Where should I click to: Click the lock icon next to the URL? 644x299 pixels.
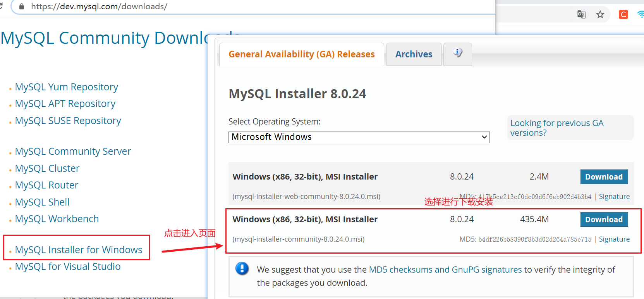click(x=22, y=7)
